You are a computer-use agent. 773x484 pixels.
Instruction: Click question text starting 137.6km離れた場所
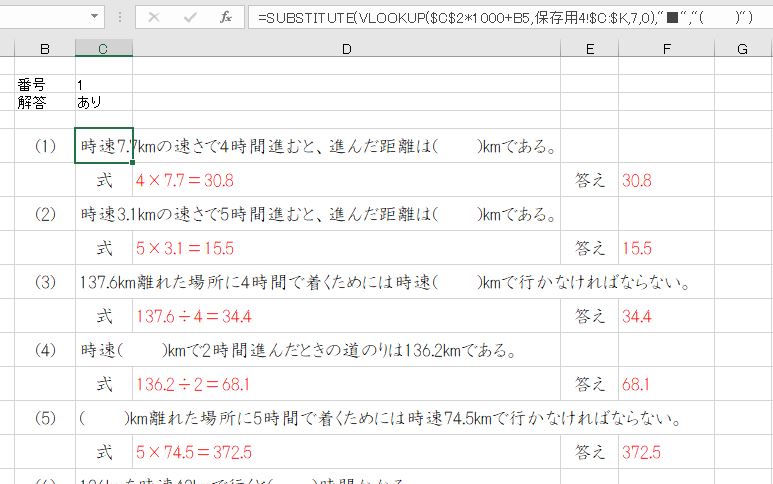pyautogui.click(x=385, y=282)
